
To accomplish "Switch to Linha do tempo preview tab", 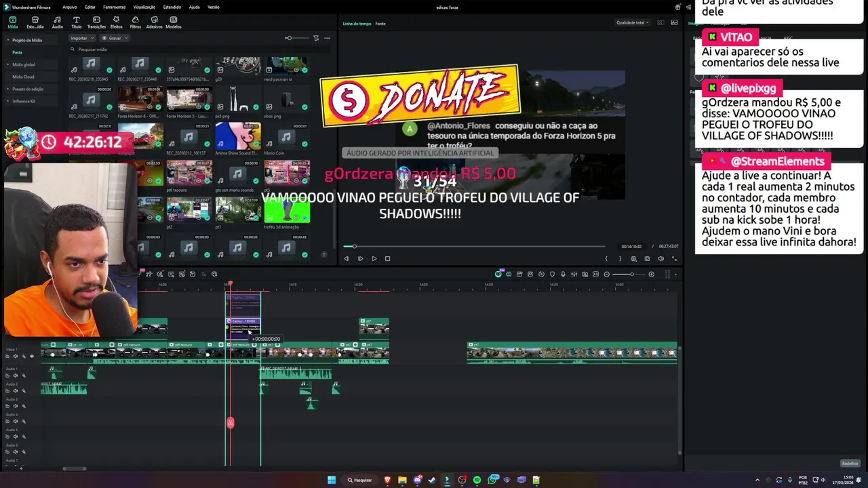I will [x=357, y=24].
